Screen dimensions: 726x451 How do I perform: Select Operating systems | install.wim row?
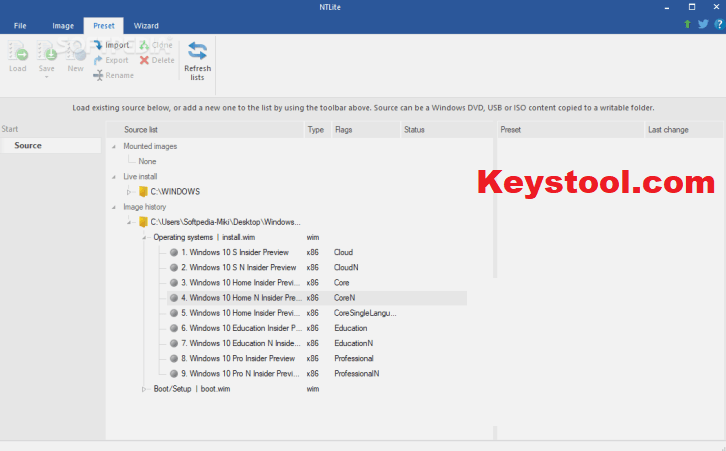click(x=204, y=237)
